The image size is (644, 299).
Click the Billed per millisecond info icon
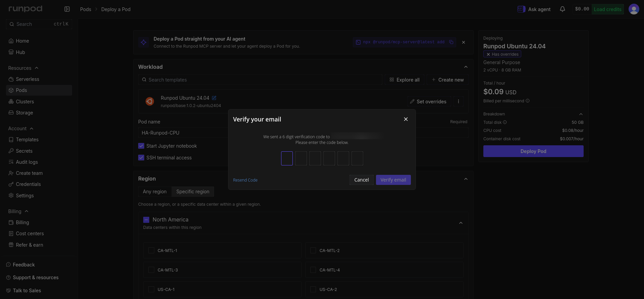[528, 101]
